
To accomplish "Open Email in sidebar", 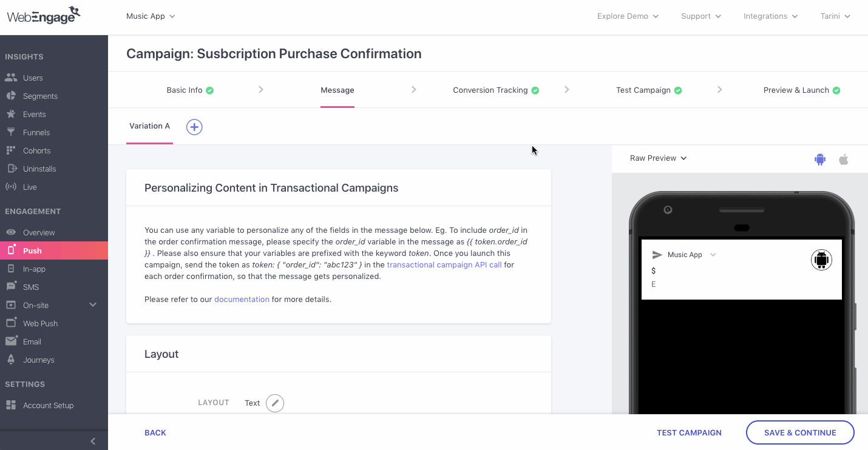I will [x=32, y=341].
